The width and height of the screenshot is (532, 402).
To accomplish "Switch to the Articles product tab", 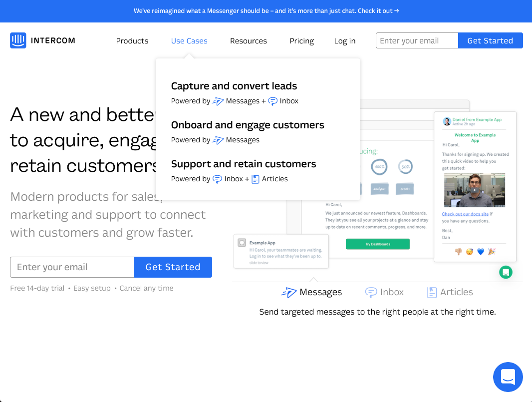I will point(450,292).
